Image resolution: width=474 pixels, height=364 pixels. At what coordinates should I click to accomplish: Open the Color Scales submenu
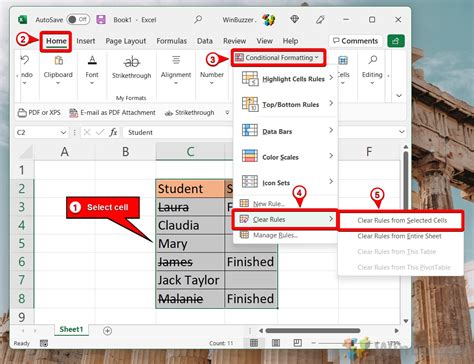tap(285, 157)
